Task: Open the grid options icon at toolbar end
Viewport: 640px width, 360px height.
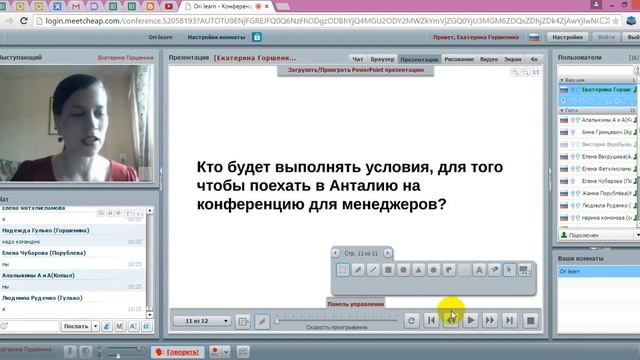Action: [x=524, y=270]
